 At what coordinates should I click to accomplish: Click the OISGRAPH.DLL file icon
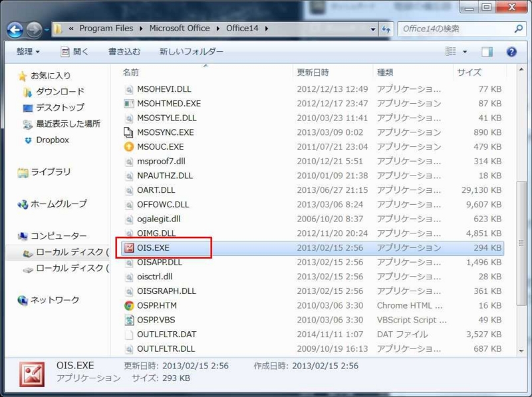(129, 291)
